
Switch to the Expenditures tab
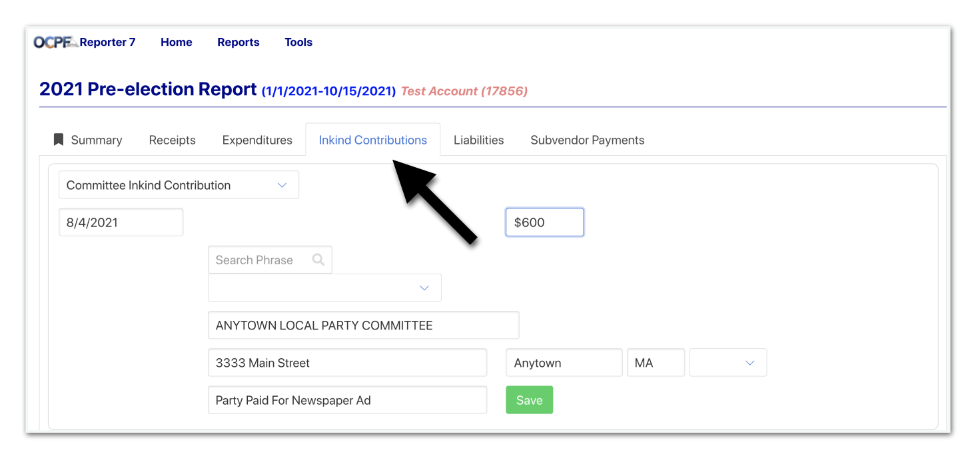(257, 140)
